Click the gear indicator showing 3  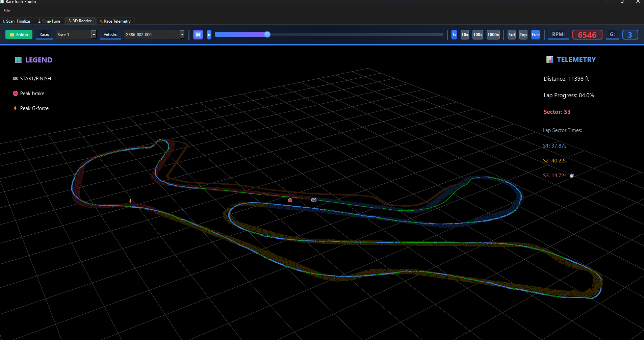pos(630,35)
